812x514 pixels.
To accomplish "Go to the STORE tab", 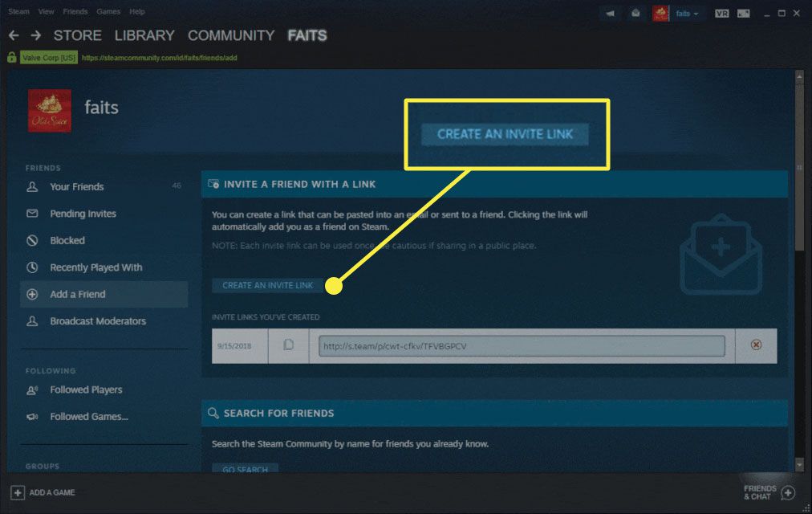I will coord(78,35).
